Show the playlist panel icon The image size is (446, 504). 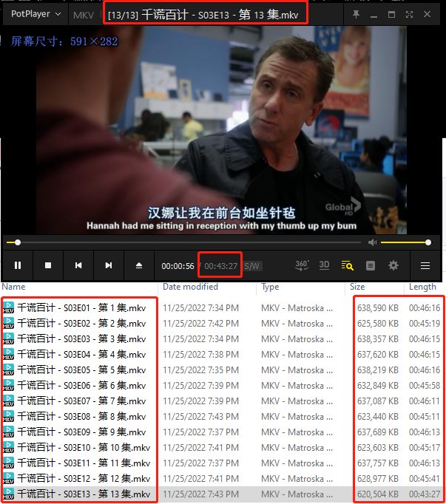click(371, 266)
